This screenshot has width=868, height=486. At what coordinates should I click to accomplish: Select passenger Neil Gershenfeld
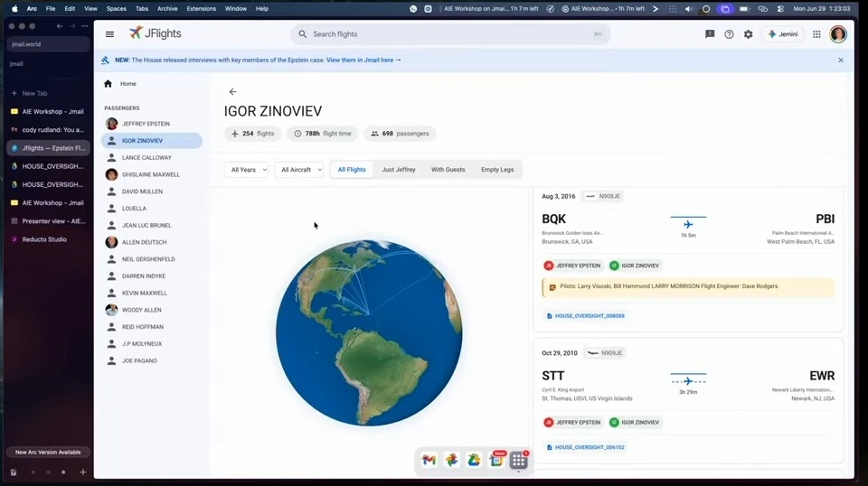tap(152, 258)
